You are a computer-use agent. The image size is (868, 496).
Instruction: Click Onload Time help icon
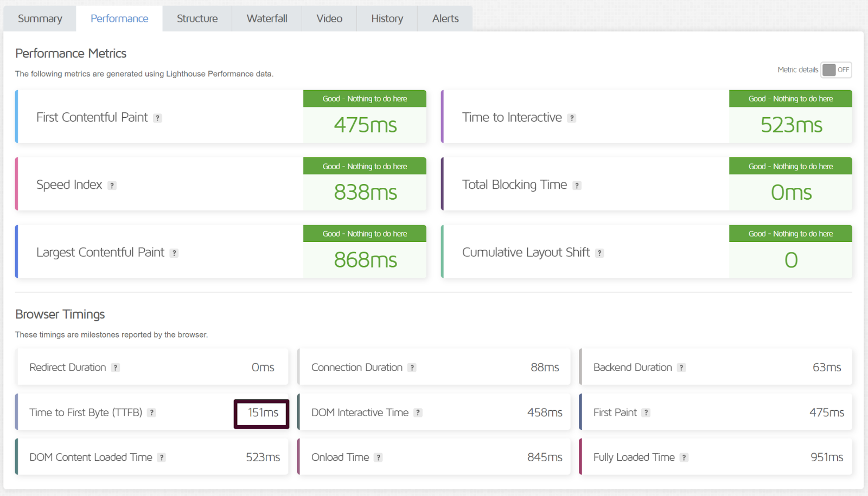click(x=379, y=457)
